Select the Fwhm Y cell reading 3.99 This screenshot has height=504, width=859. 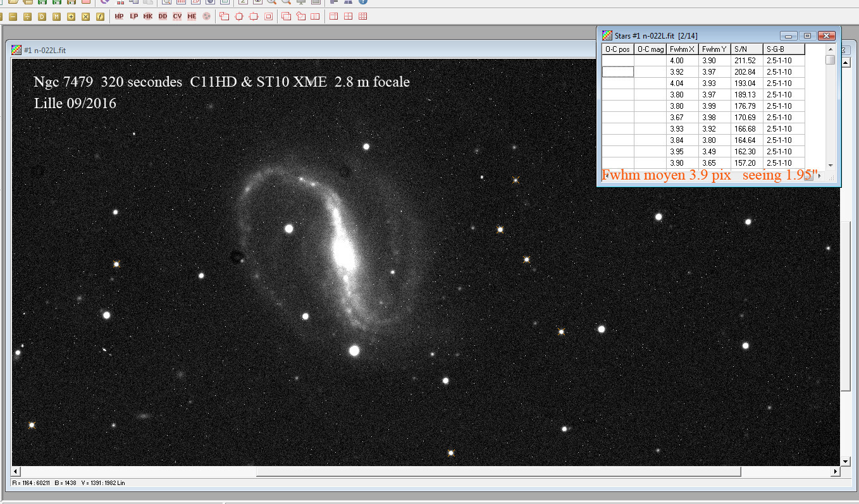point(715,106)
